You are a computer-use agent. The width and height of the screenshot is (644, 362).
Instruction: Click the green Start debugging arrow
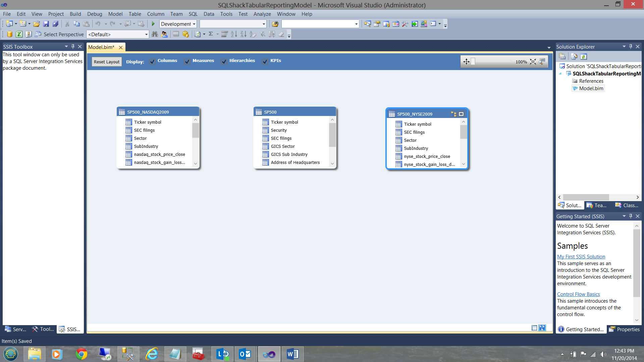point(153,24)
